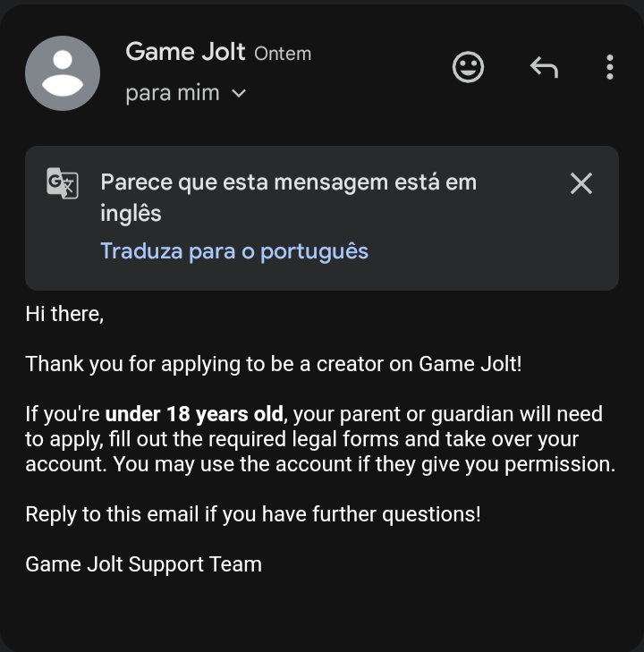Click "Traduza para o português" link

pyautogui.click(x=234, y=250)
